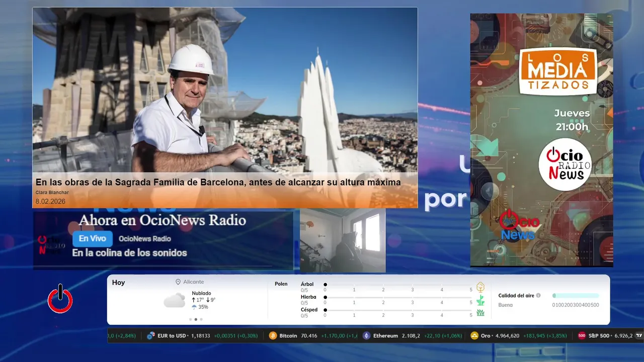Viewport: 644px width, 362px height.
Task: Click the red power logo icon
Action: [60, 299]
